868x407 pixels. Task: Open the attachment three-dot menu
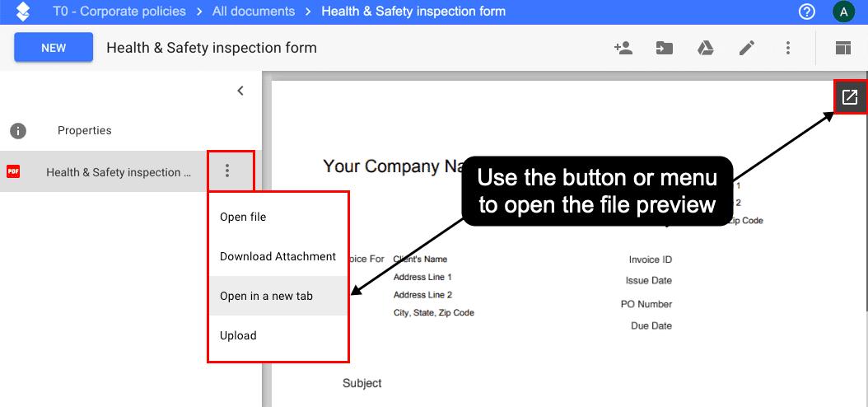coord(227,171)
